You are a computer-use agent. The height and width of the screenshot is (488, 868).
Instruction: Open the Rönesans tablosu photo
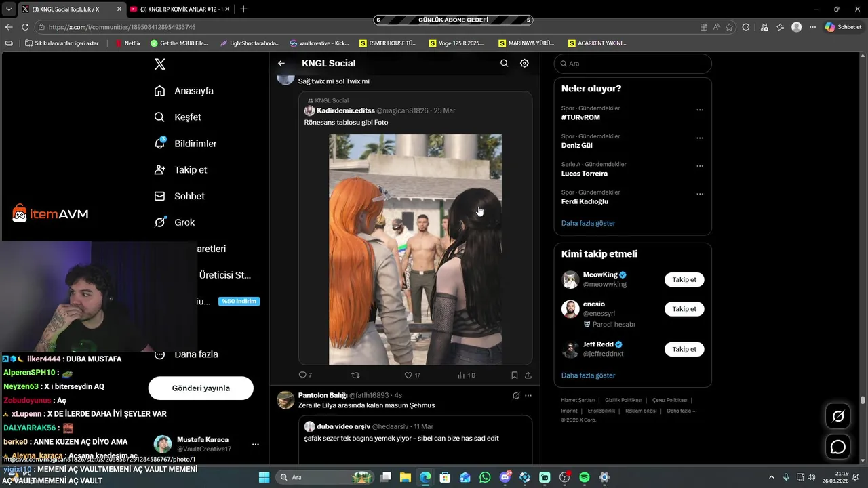tap(415, 249)
